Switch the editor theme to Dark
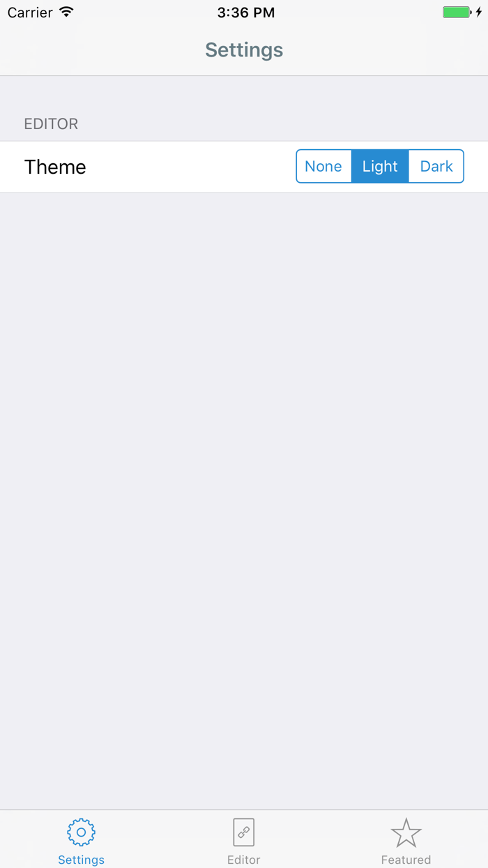This screenshot has width=488, height=868. [x=436, y=166]
